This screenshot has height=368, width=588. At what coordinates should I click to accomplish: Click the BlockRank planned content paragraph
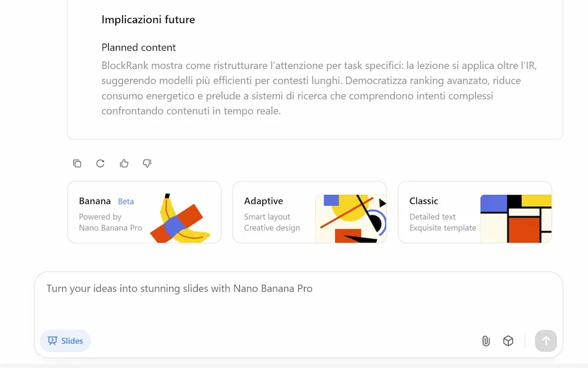[319, 88]
